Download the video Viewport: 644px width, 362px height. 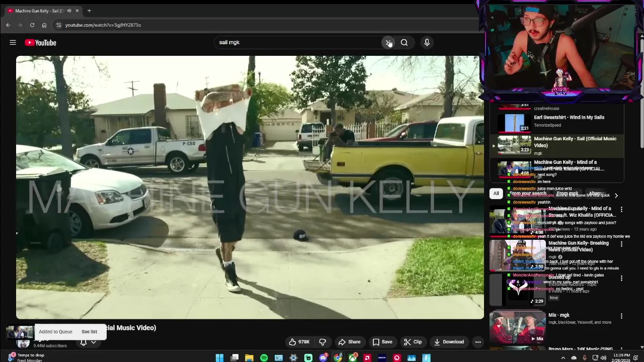(449, 342)
